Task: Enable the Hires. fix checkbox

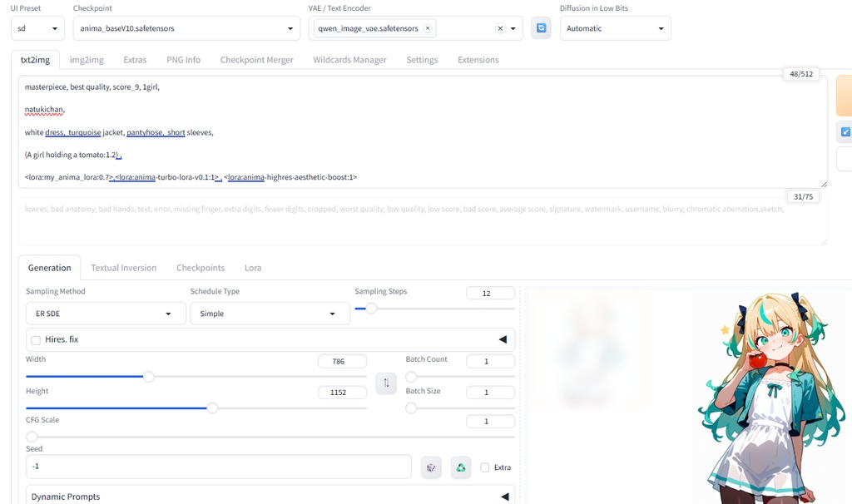Action: 36,340
